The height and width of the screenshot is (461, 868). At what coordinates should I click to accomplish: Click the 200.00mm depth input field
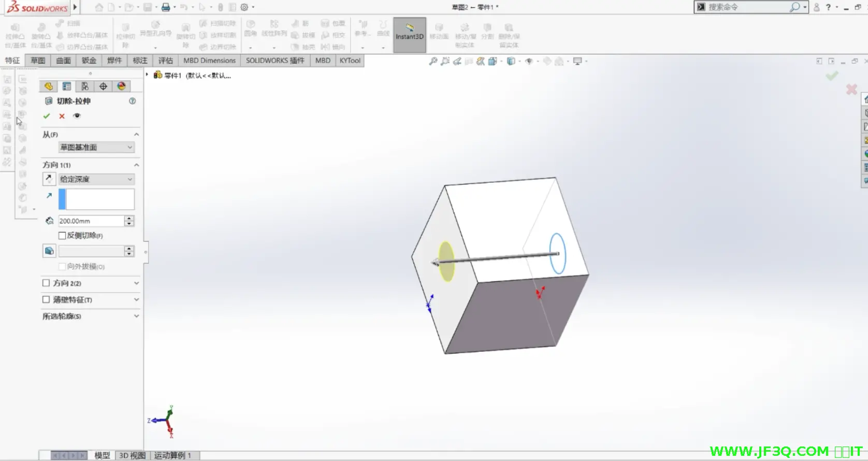pyautogui.click(x=91, y=221)
